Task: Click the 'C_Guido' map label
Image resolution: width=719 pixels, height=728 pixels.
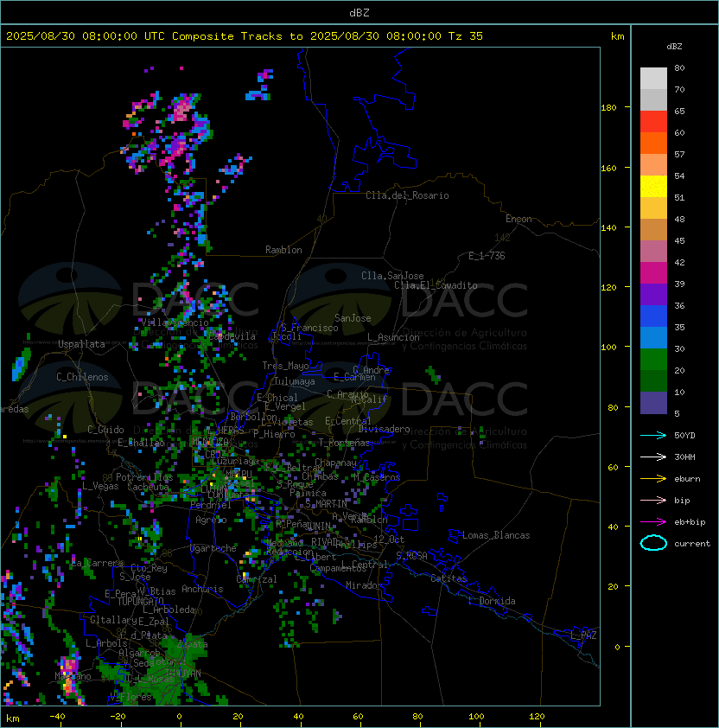Action: [x=105, y=430]
